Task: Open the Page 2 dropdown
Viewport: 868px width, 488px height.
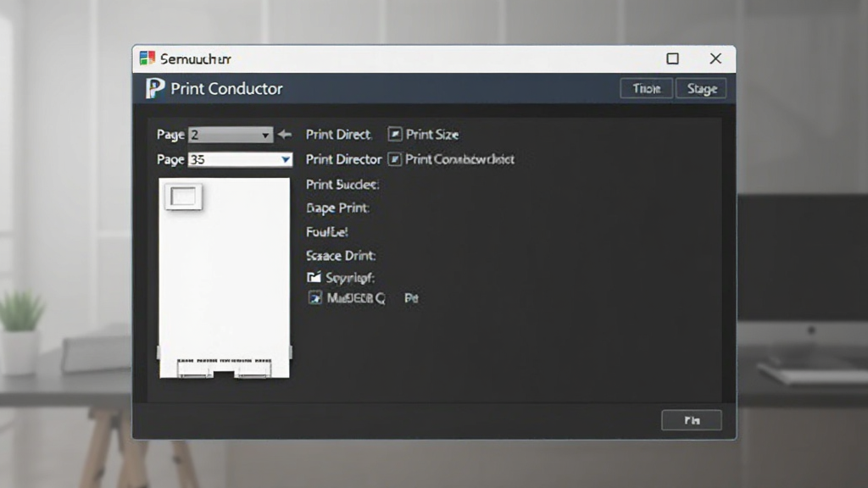Action: pos(231,135)
